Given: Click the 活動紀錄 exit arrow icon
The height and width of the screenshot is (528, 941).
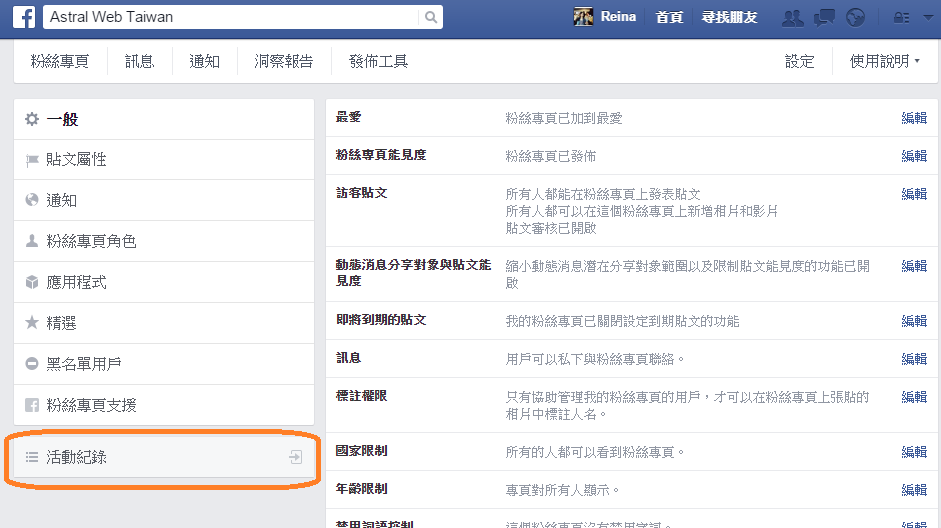Looking at the screenshot, I should click(x=295, y=457).
